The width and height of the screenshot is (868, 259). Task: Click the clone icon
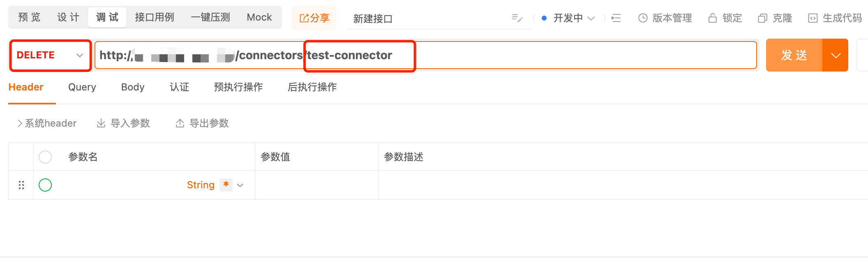tap(762, 18)
